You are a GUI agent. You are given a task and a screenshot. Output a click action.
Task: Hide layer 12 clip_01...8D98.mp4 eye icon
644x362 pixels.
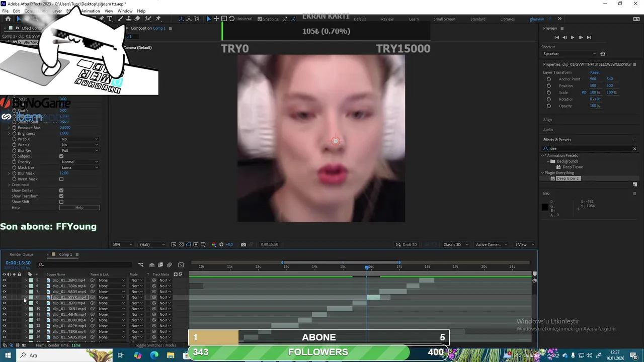(x=5, y=320)
